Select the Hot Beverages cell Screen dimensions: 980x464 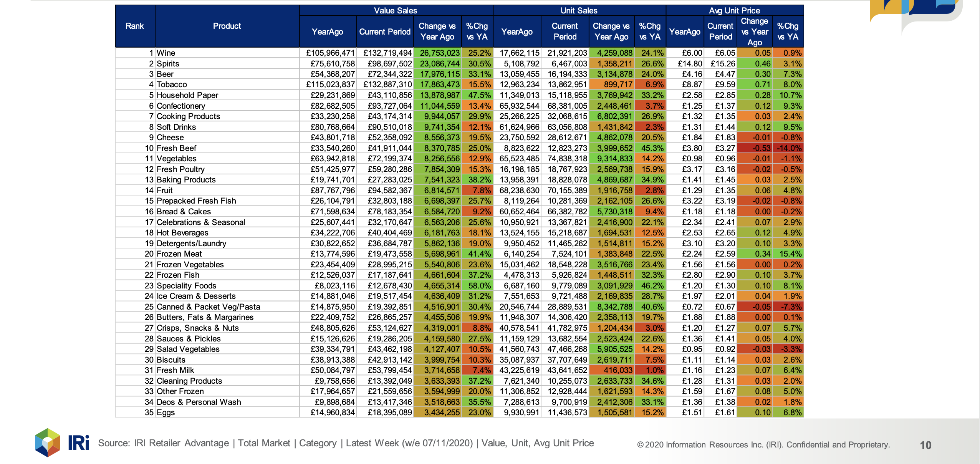pyautogui.click(x=227, y=233)
